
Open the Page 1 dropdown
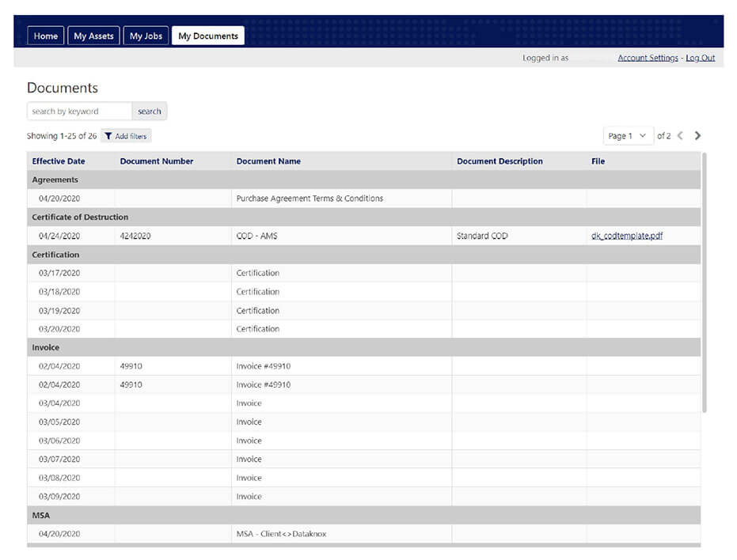tap(628, 136)
